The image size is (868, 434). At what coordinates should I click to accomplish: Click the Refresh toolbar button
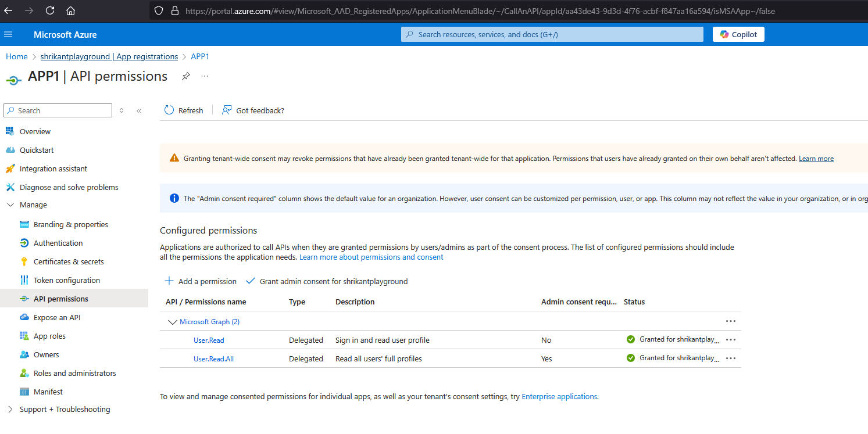point(184,110)
